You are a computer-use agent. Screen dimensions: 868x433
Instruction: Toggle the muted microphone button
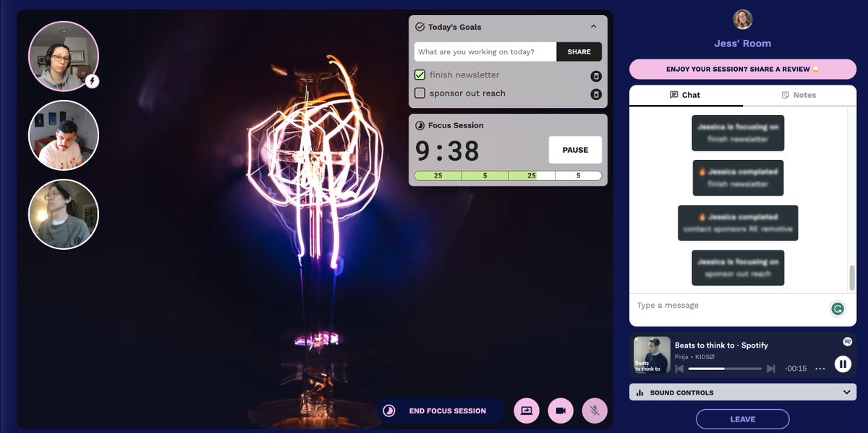[595, 411]
